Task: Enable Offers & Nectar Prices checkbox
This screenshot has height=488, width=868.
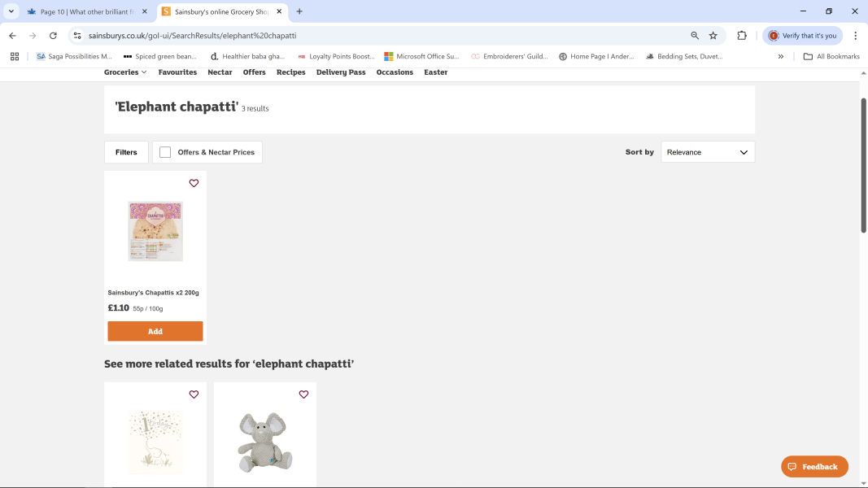Action: 165,152
